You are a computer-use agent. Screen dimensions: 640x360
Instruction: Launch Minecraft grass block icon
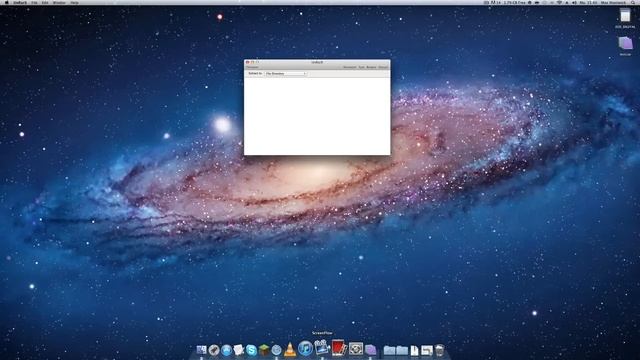point(264,350)
